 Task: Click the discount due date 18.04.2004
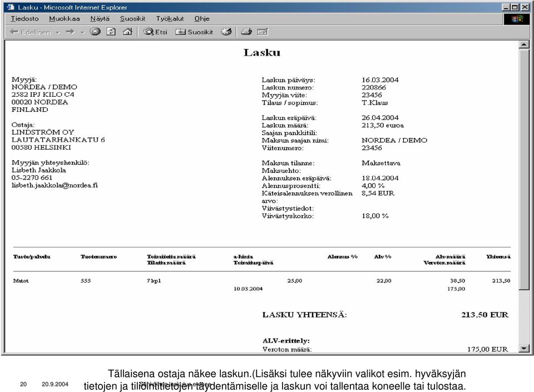380,178
